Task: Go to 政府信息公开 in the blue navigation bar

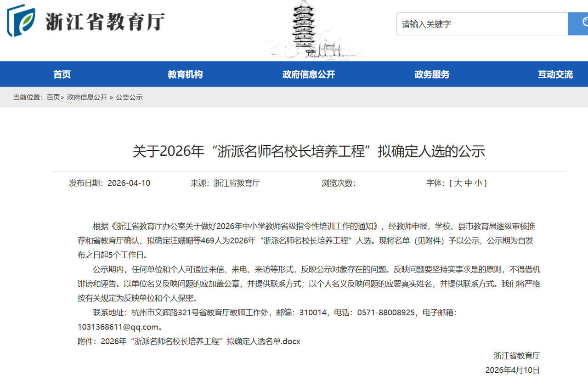Action: (309, 74)
